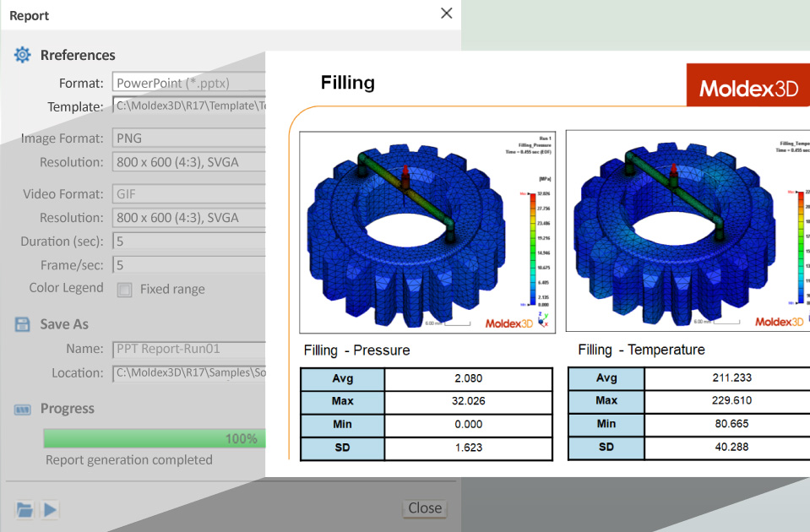810x532 pixels.
Task: Click the References gear icon
Action: coord(22,55)
